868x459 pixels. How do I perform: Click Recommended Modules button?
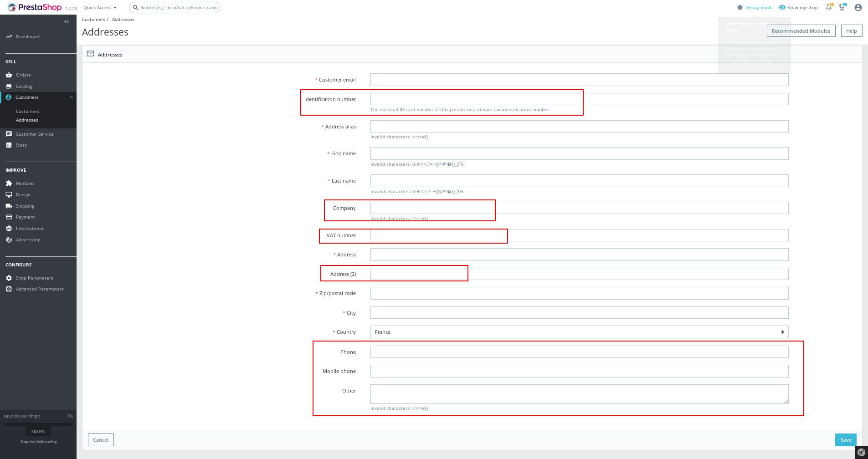point(801,31)
